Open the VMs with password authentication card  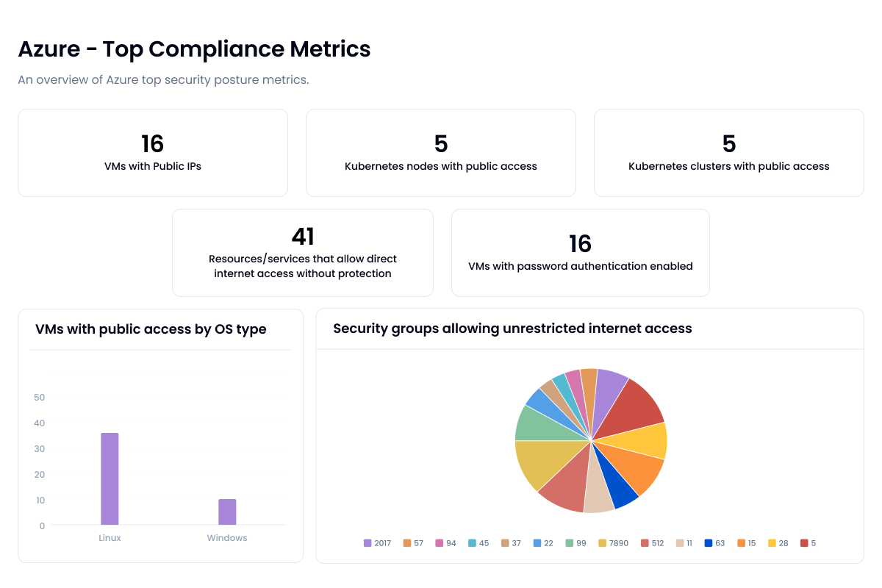click(580, 252)
